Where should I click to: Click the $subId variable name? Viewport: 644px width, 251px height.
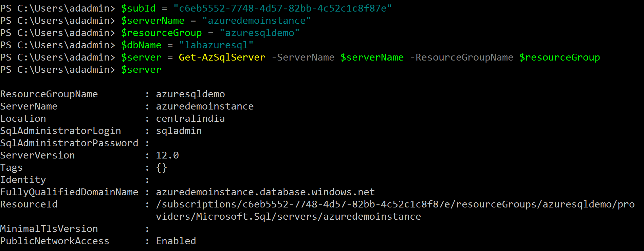pos(138,9)
